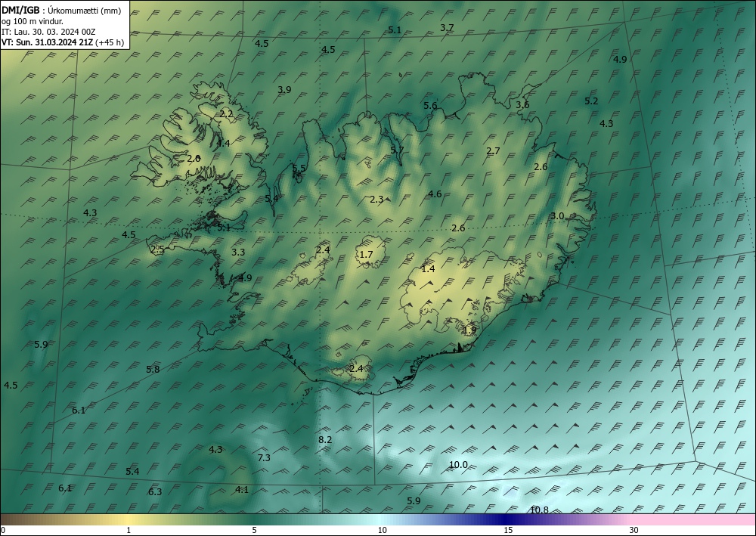This screenshot has width=756, height=536.
Task: Select the 3.0 map value
Action: (557, 215)
